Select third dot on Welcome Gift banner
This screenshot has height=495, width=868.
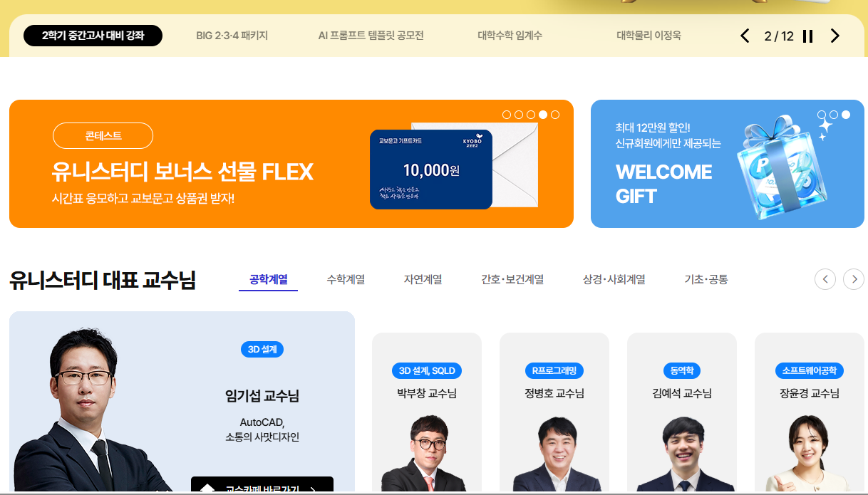(846, 115)
